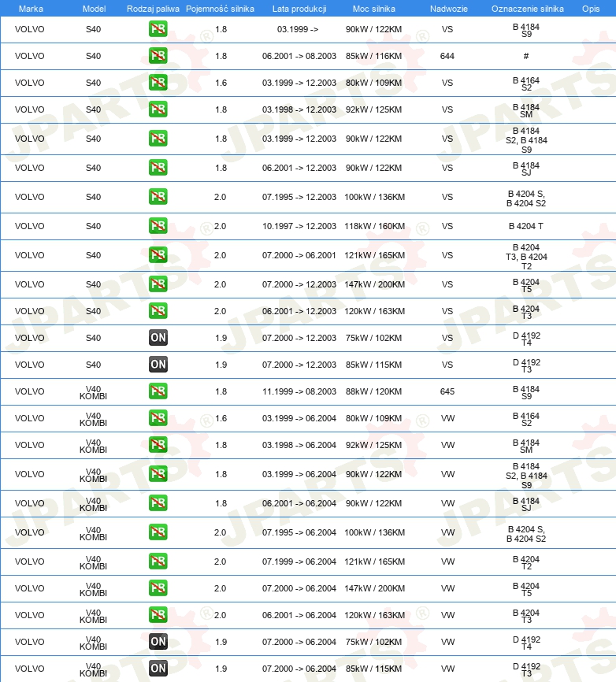This screenshot has height=682, width=616.
Task: Click ON diesel icon in V40 KOMBI 85kW / 115KM row
Action: point(158,669)
